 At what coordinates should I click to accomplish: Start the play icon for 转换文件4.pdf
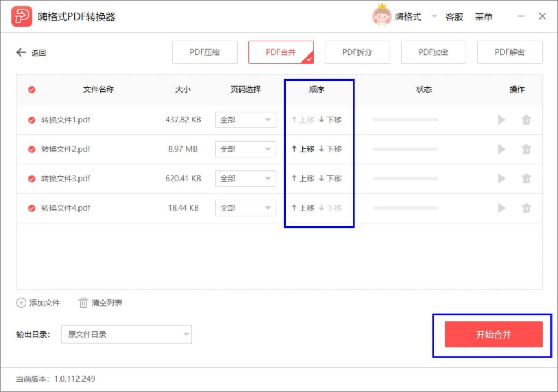tap(501, 208)
